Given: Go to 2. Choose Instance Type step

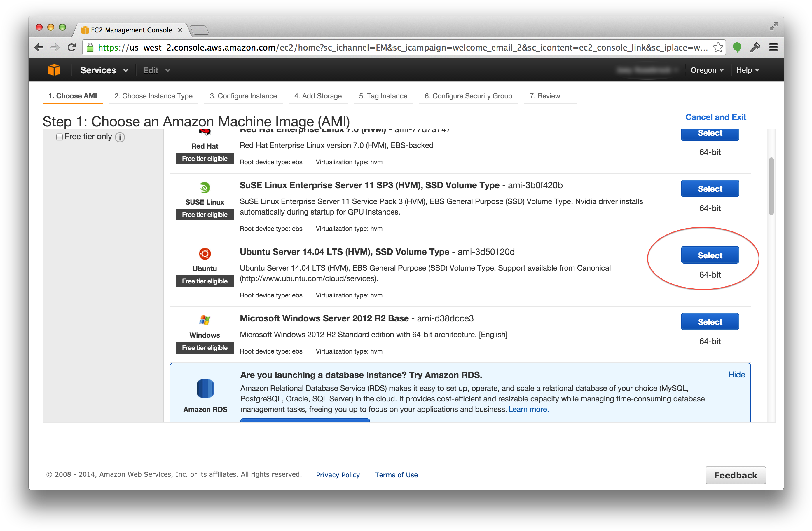Looking at the screenshot, I should [x=153, y=96].
